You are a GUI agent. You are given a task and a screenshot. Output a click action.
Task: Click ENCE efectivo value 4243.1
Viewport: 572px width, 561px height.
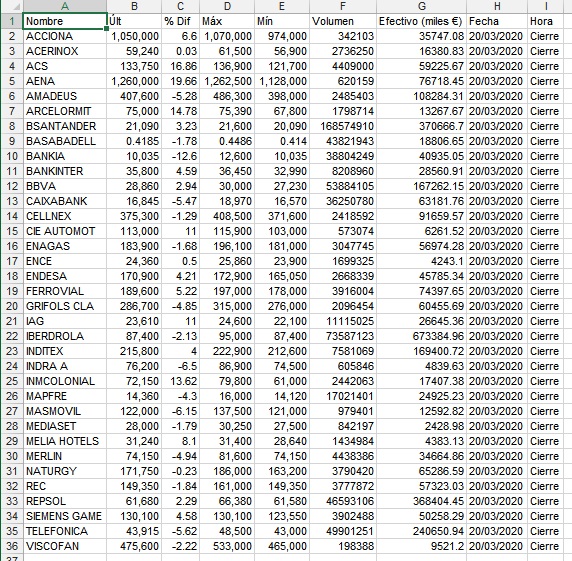[x=421, y=261]
